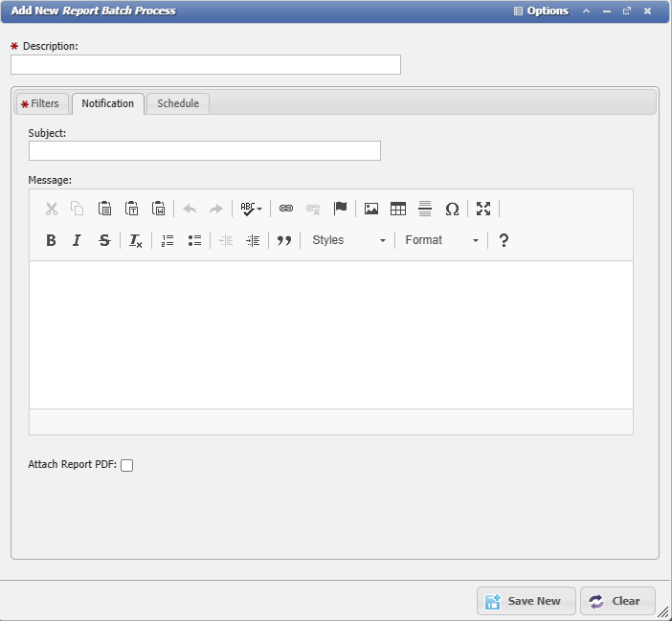Insert a table into the message
The image size is (672, 621).
pyautogui.click(x=398, y=209)
